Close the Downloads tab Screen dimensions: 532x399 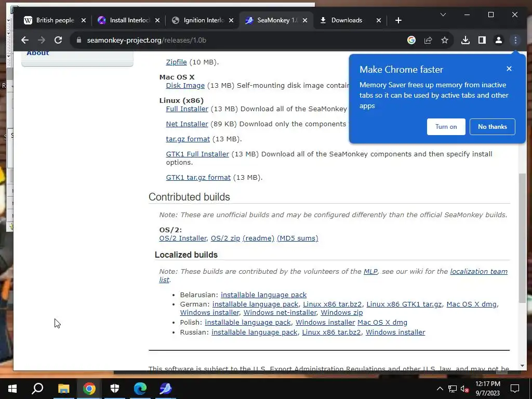pyautogui.click(x=379, y=20)
